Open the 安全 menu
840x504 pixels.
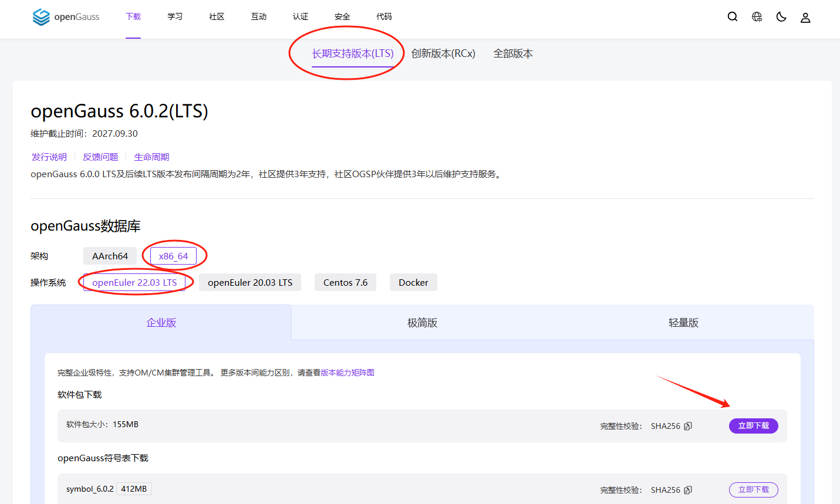coord(342,16)
